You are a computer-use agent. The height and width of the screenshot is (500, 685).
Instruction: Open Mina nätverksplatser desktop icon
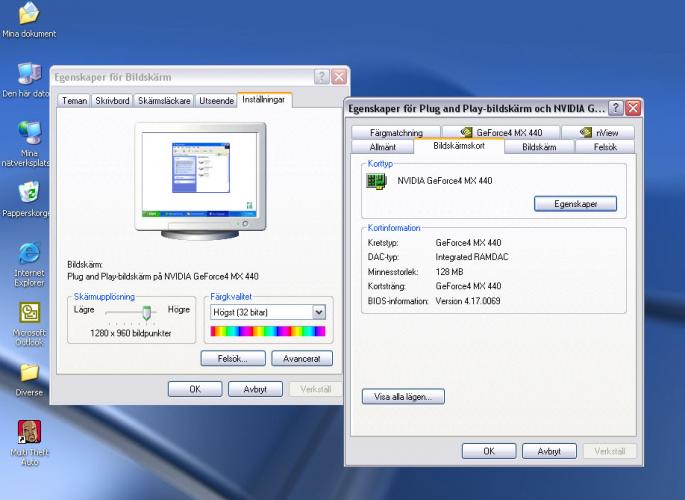click(x=29, y=134)
